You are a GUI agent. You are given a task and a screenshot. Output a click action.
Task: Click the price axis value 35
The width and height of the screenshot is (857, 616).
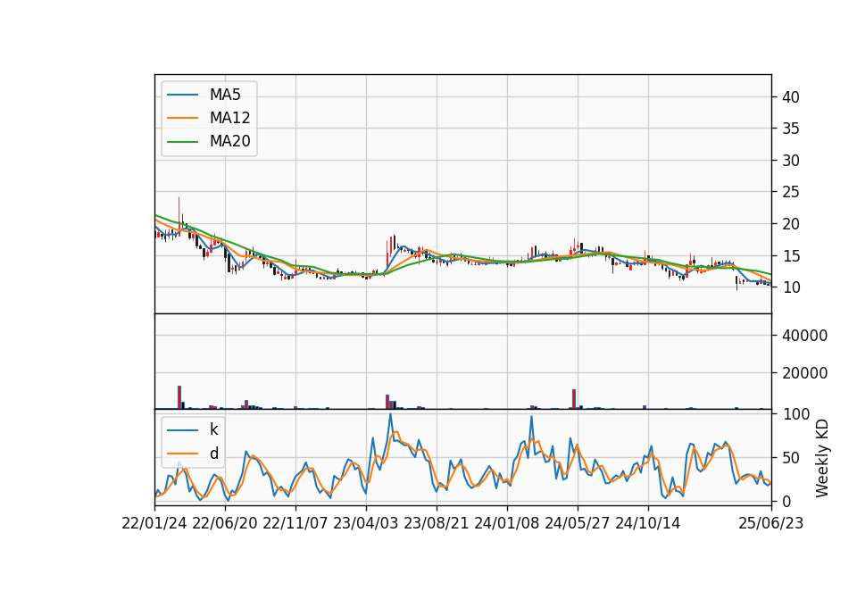(791, 129)
